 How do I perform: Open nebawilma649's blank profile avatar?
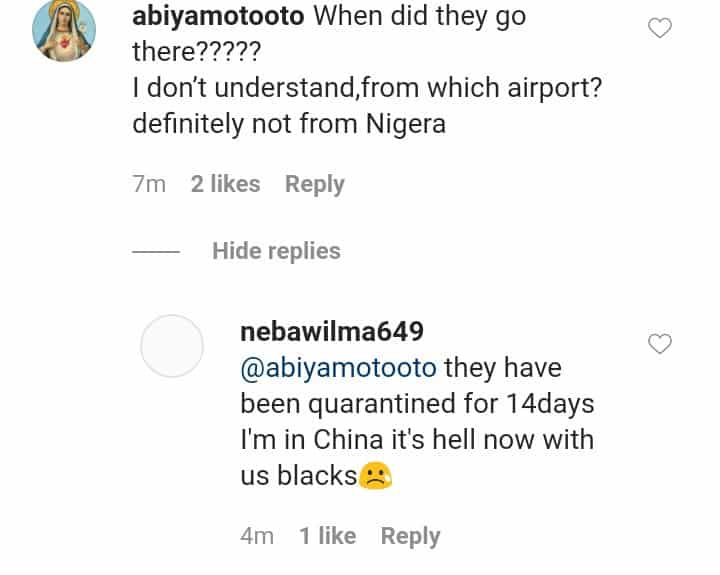(172, 346)
